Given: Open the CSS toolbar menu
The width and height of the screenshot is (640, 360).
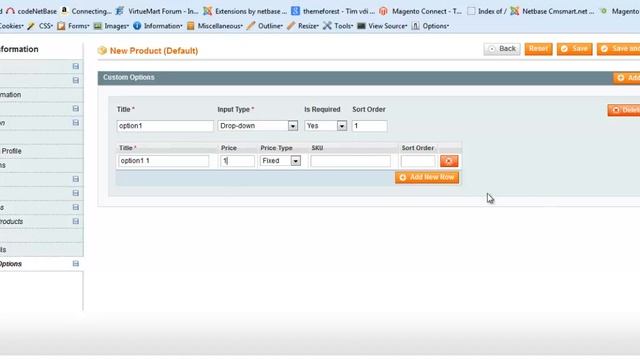Looking at the screenshot, I should 40,26.
